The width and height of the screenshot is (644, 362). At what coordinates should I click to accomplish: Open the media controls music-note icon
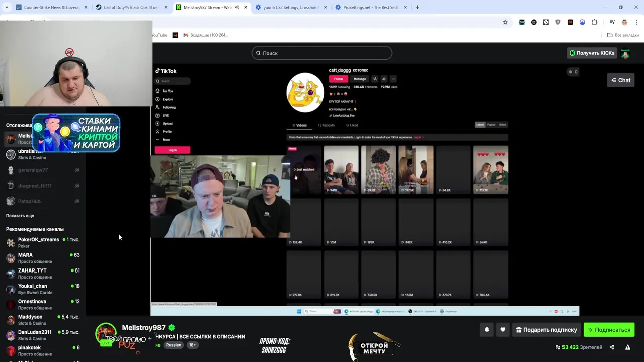(x=612, y=22)
